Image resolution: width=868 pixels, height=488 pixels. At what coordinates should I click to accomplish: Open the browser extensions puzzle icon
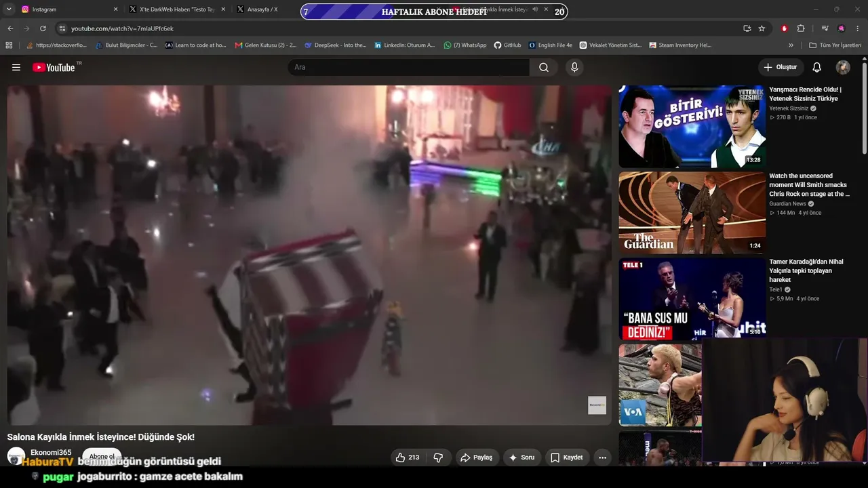(801, 28)
